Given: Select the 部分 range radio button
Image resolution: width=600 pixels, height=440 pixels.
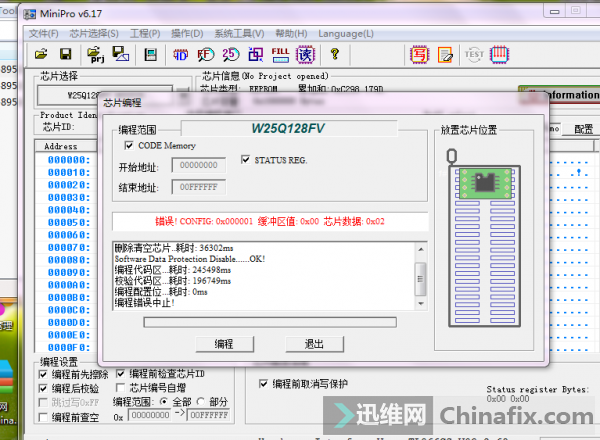Looking at the screenshot, I should 201,401.
